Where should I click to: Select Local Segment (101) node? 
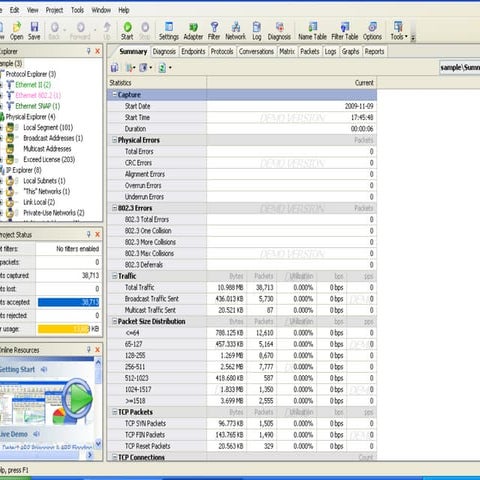tap(48, 127)
